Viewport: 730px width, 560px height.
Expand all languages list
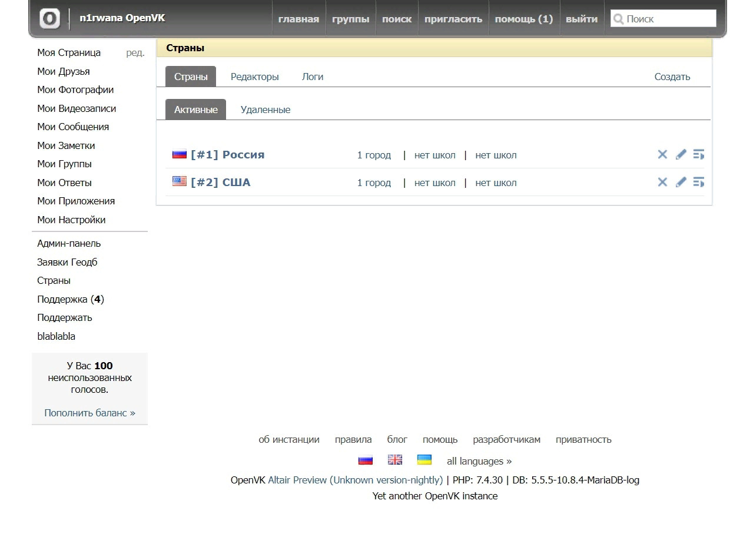[479, 461]
